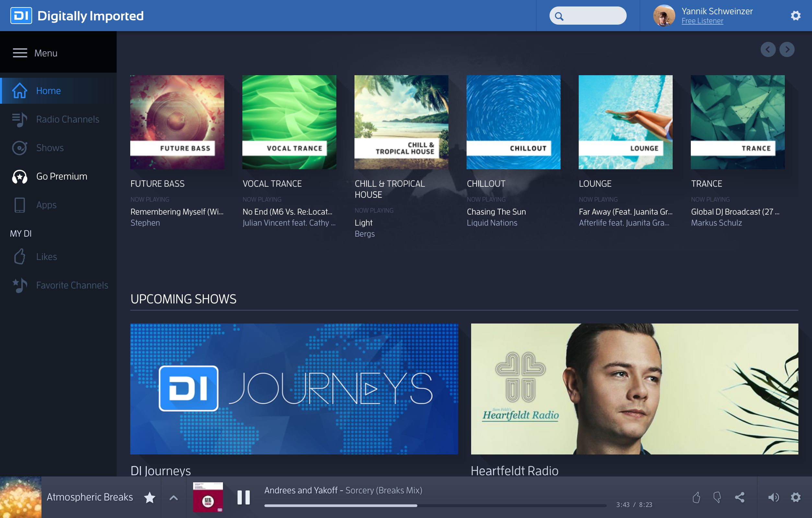812x518 pixels.
Task: Click the thumbs up like icon
Action: tap(696, 497)
